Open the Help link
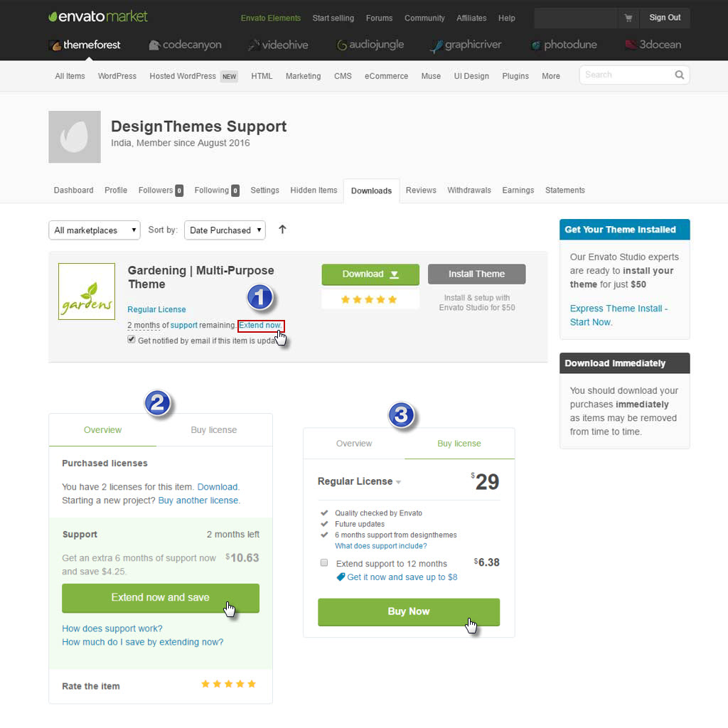Image resolution: width=728 pixels, height=728 pixels. tap(506, 18)
